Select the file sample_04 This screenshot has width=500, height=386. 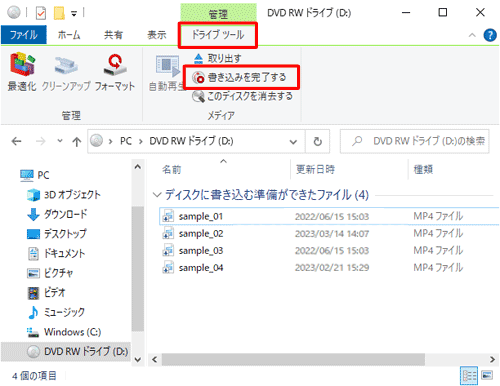201,268
